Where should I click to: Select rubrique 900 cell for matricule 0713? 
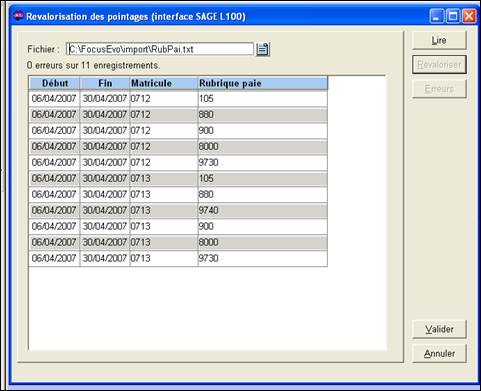[263, 226]
